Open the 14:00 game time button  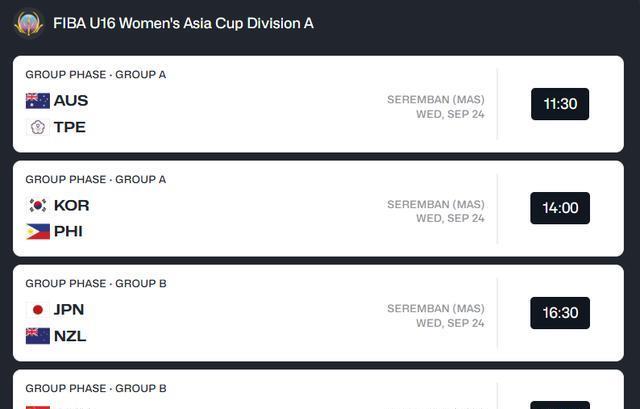[559, 208]
